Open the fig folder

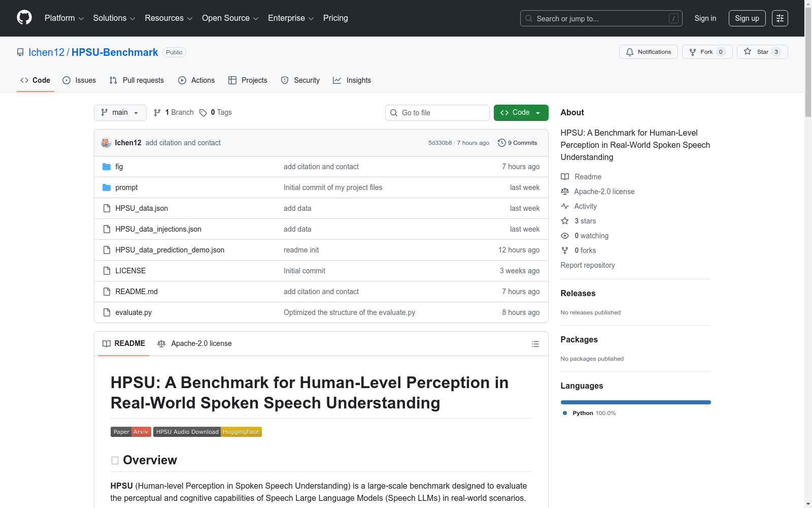119,167
